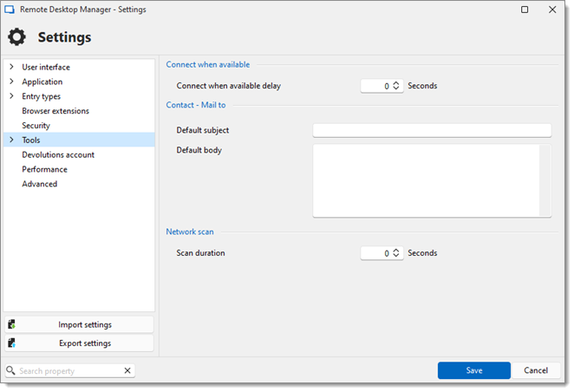
Task: Click the Import settings icon
Action: point(12,324)
